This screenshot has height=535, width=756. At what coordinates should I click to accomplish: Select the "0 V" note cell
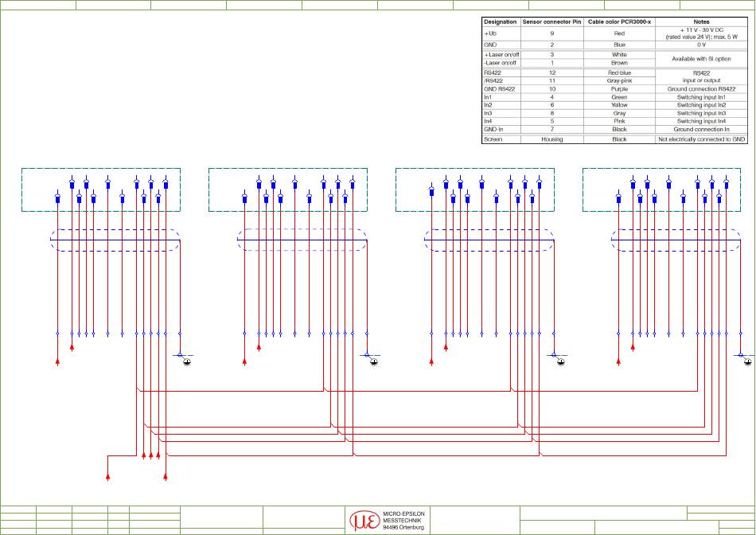tap(702, 45)
